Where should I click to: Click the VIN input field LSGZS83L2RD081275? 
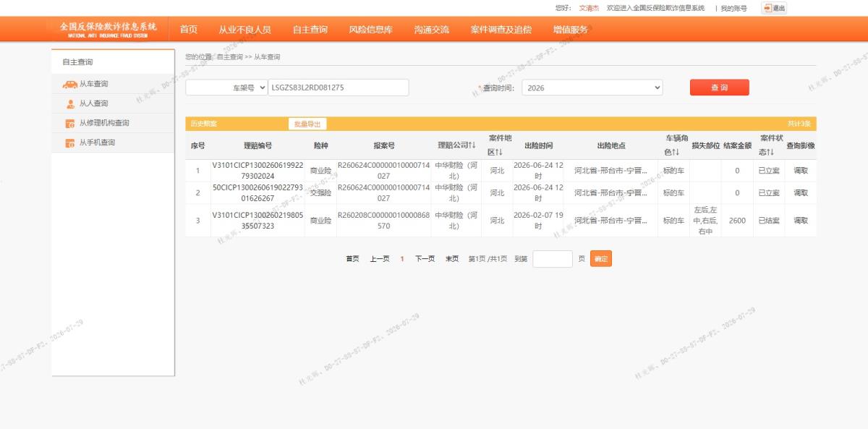(x=339, y=88)
